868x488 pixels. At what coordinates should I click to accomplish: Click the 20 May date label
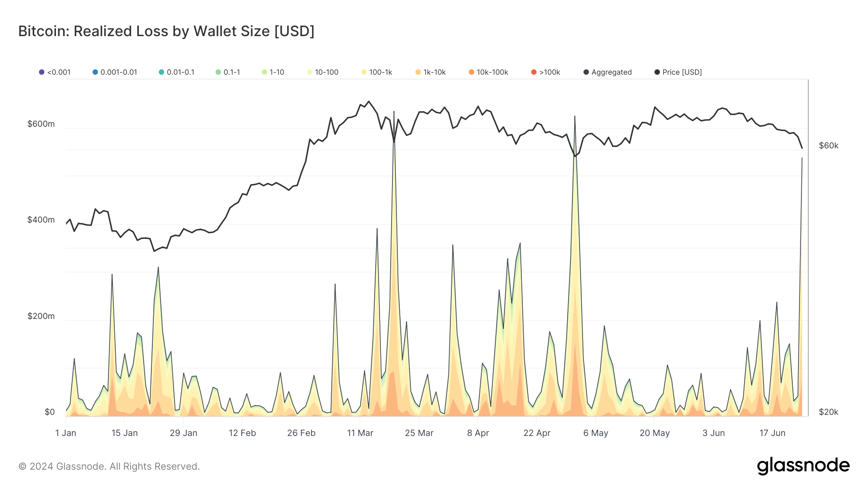pyautogui.click(x=654, y=433)
